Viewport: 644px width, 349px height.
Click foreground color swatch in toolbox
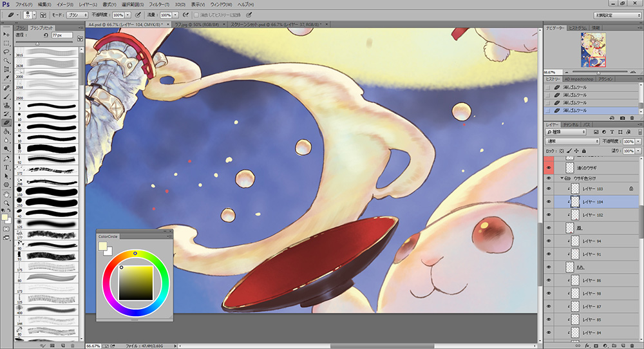coord(5,217)
